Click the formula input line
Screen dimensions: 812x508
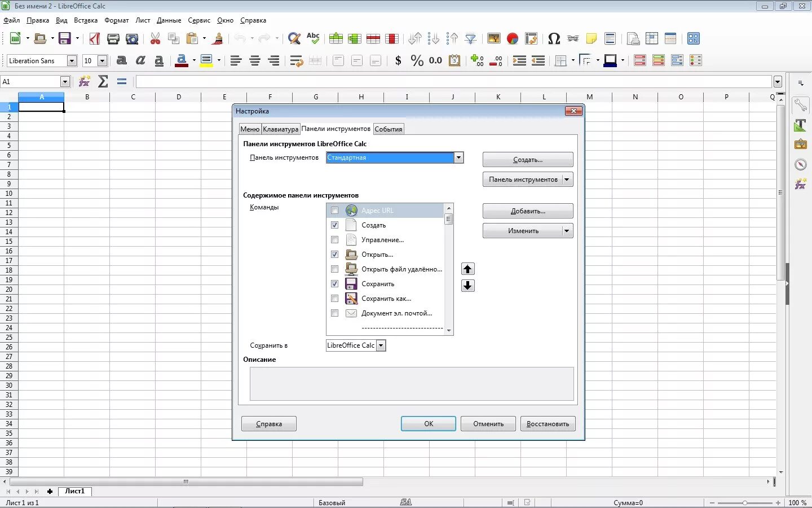(x=454, y=81)
